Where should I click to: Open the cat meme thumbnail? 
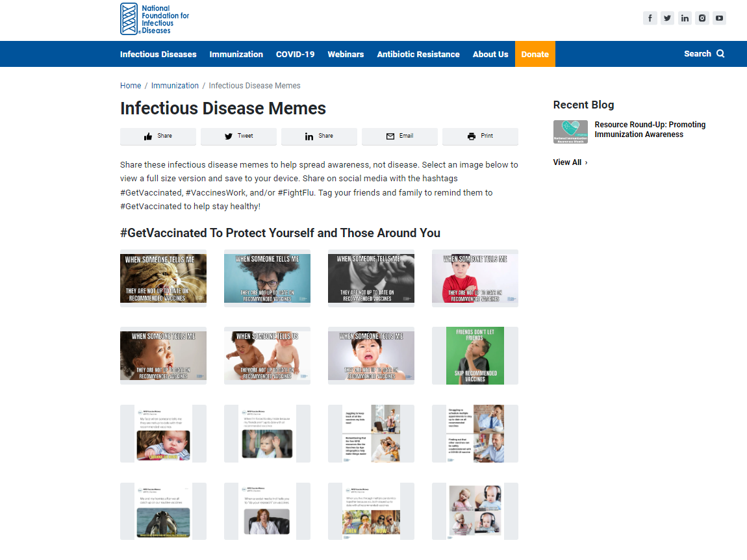[x=163, y=277]
